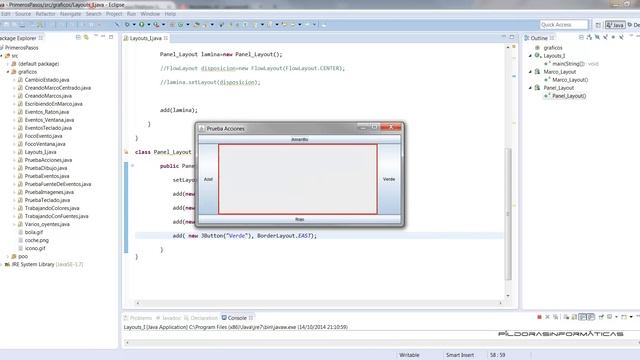Open the Run dropdown arrow beside green play
The width and height of the screenshot is (640, 360).
click(x=149, y=24)
